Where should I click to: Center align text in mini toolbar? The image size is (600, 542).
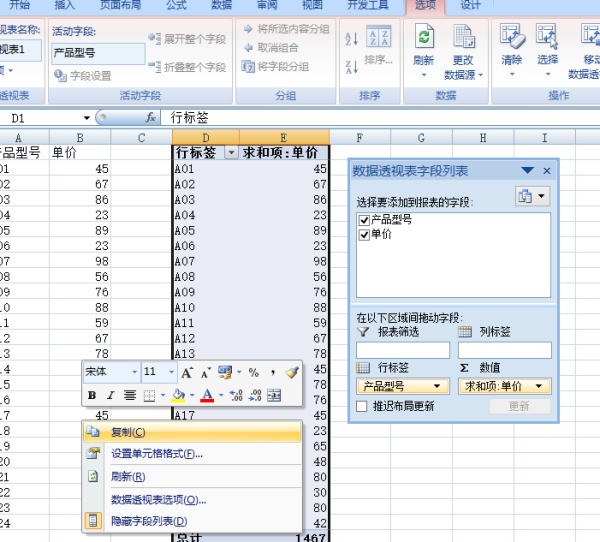pos(130,395)
